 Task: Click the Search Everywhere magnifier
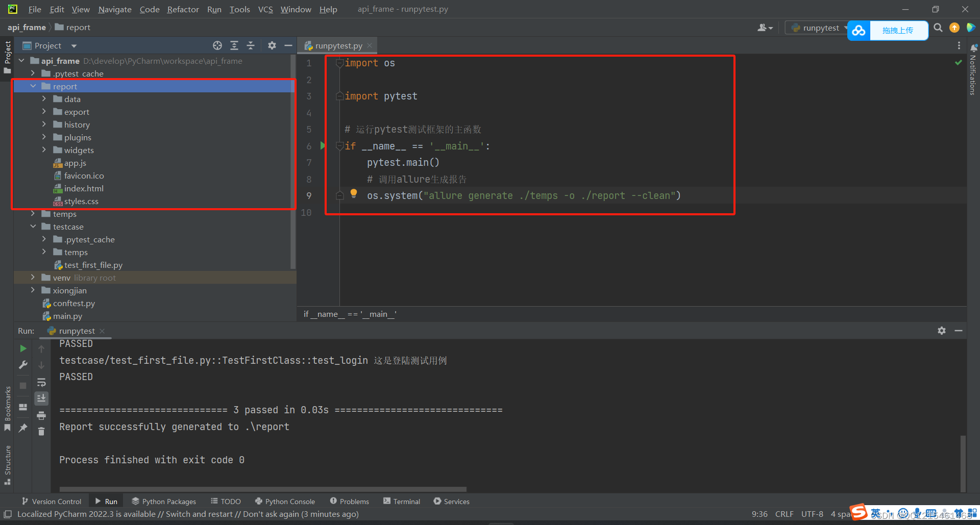coord(938,28)
